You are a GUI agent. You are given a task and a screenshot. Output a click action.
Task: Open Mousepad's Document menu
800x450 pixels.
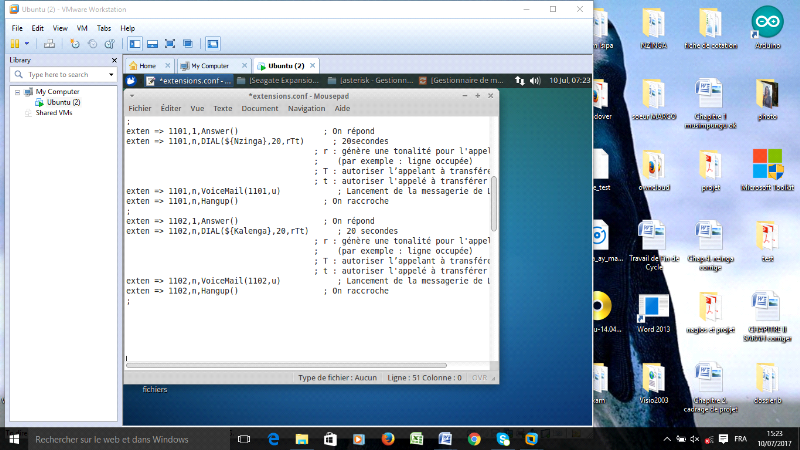click(259, 108)
